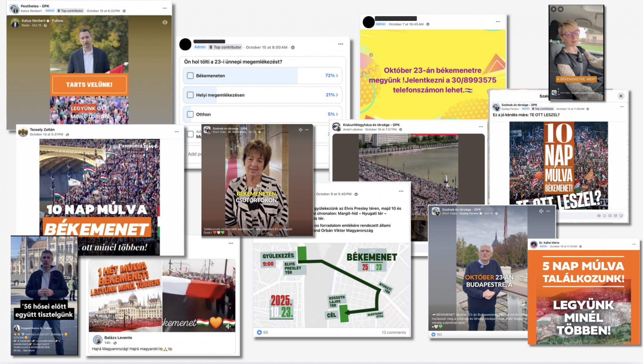Open the options menu on the Tessely Zoltán post
This screenshot has height=364, width=643.
tap(177, 132)
